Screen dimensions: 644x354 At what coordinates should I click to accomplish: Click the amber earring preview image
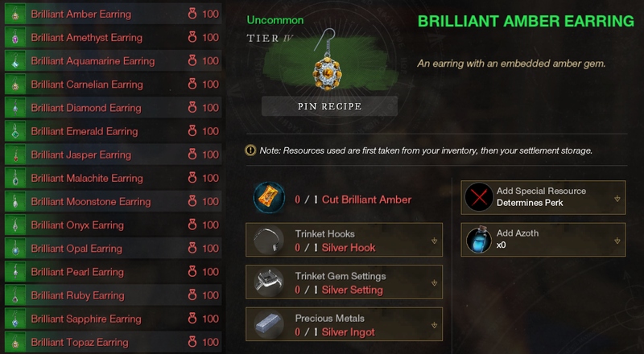click(326, 61)
